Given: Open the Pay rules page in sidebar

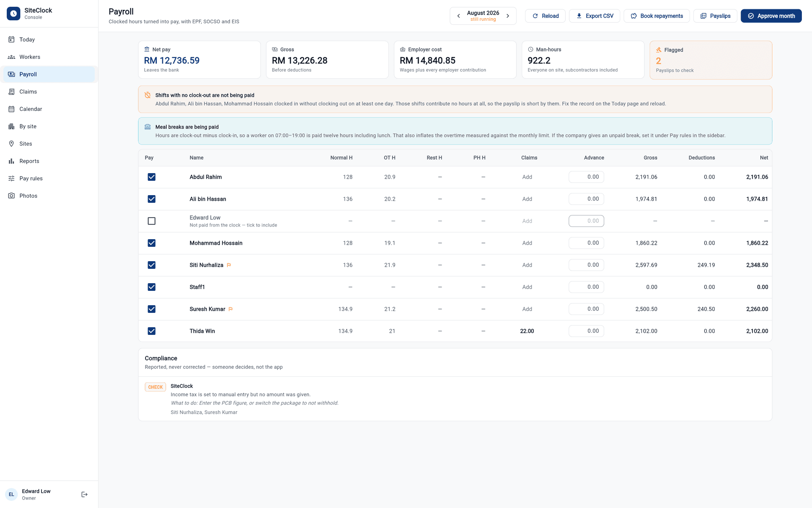Looking at the screenshot, I should click(49, 178).
